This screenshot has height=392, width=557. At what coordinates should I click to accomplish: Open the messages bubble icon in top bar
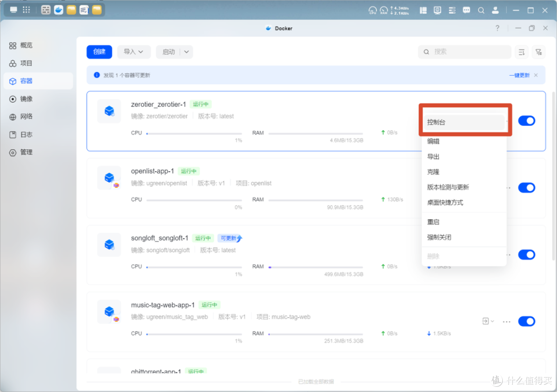coord(466,10)
